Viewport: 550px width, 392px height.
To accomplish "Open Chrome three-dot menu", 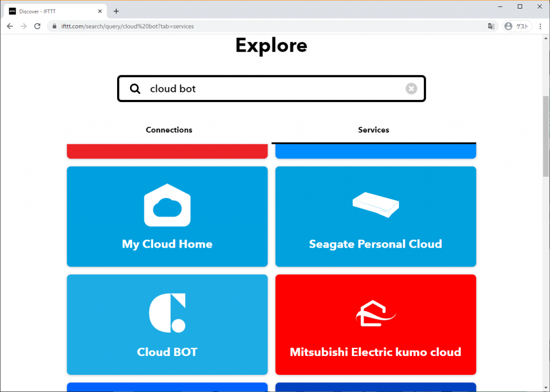I will coord(540,26).
